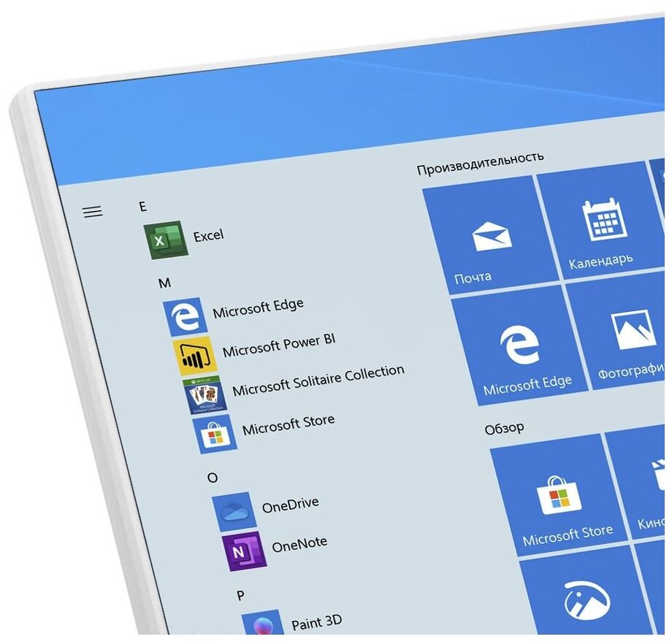Click the Microsoft Power BI label
Viewport: 672px width, 642px height.
(x=278, y=345)
